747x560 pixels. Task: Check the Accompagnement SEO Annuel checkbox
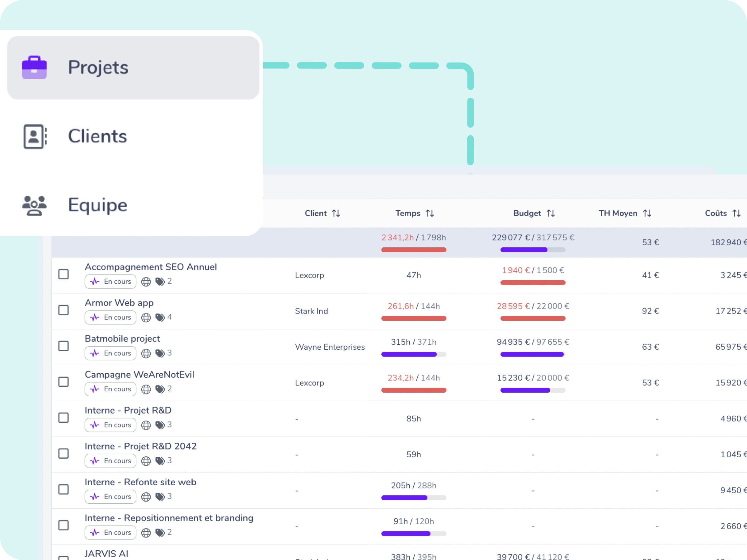[x=63, y=274]
